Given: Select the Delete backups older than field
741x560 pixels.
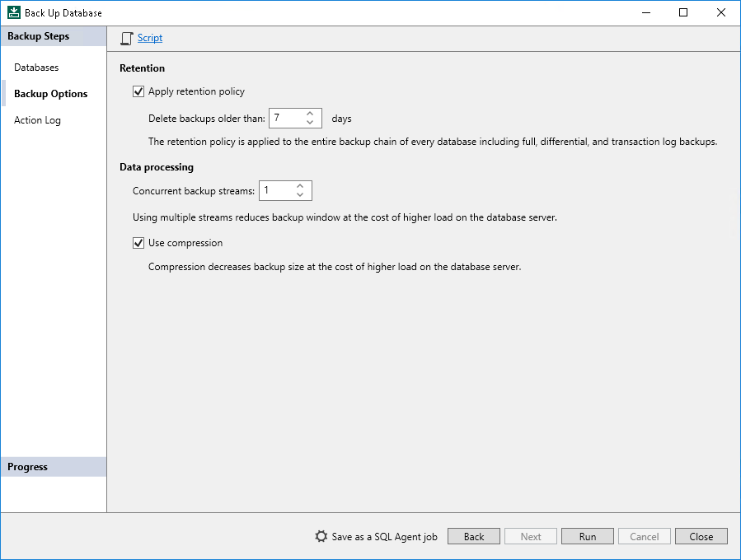Looking at the screenshot, I should tap(288, 118).
